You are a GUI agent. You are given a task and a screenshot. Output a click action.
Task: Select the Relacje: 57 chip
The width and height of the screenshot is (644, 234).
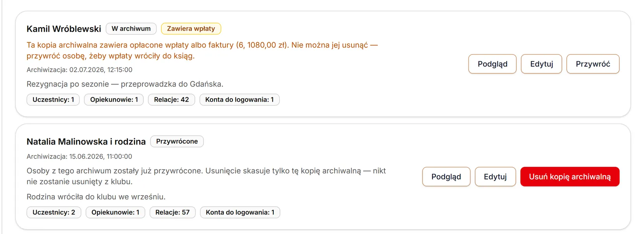click(x=172, y=212)
